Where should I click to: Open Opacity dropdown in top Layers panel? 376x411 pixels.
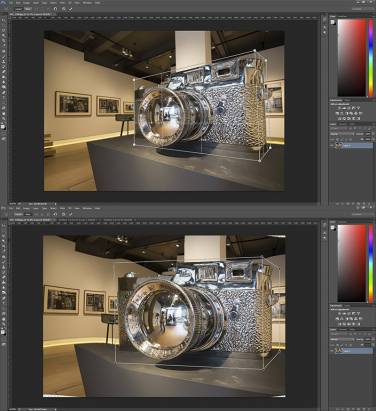pos(369,134)
